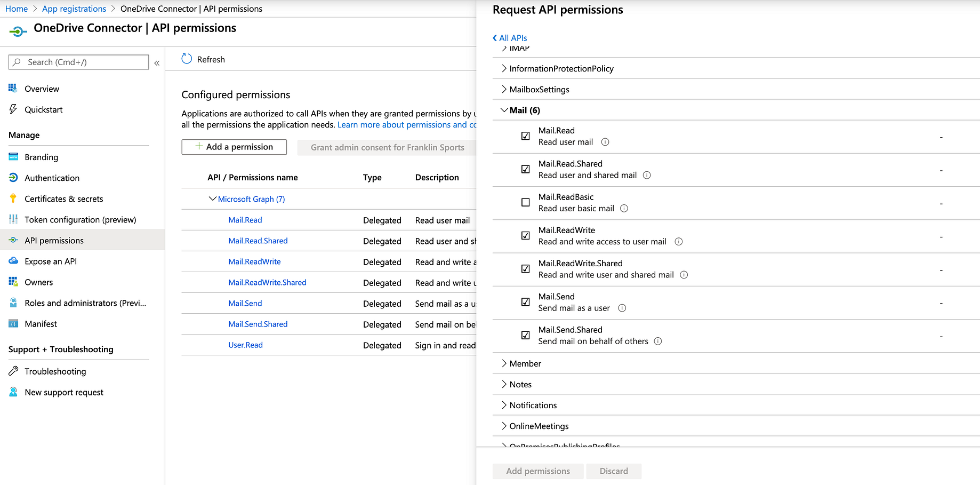This screenshot has width=980, height=485.
Task: Click the Add permissions button
Action: (x=537, y=471)
